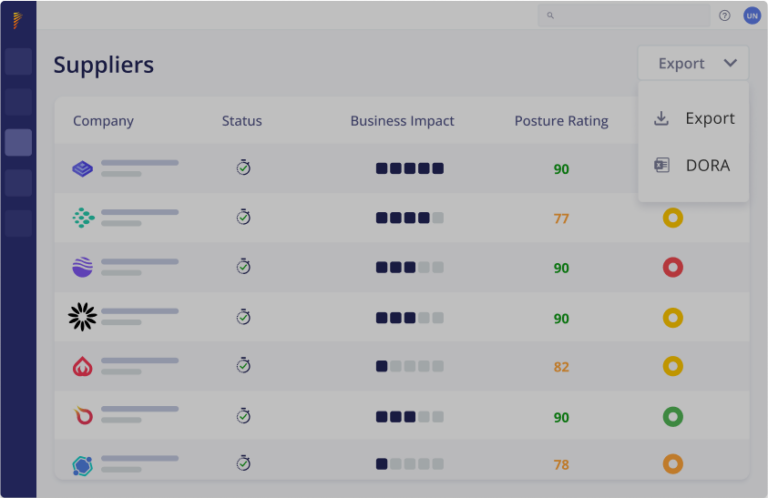This screenshot has width=768, height=498.
Task: Open the UN user avatar menu
Action: (x=751, y=16)
